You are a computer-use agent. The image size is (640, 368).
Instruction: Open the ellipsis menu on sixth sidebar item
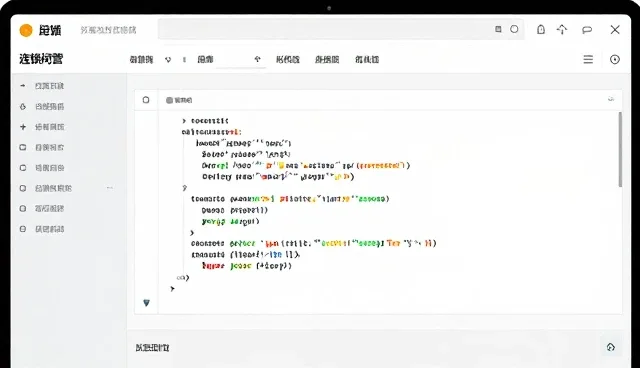(110, 188)
